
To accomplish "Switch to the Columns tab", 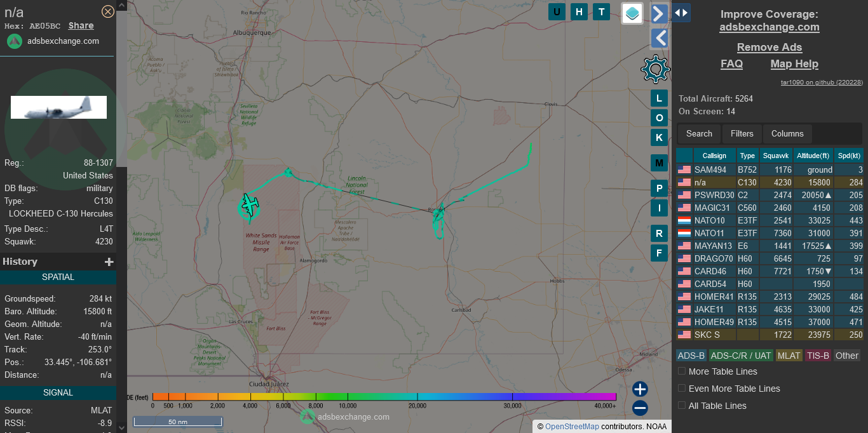I will (x=787, y=134).
